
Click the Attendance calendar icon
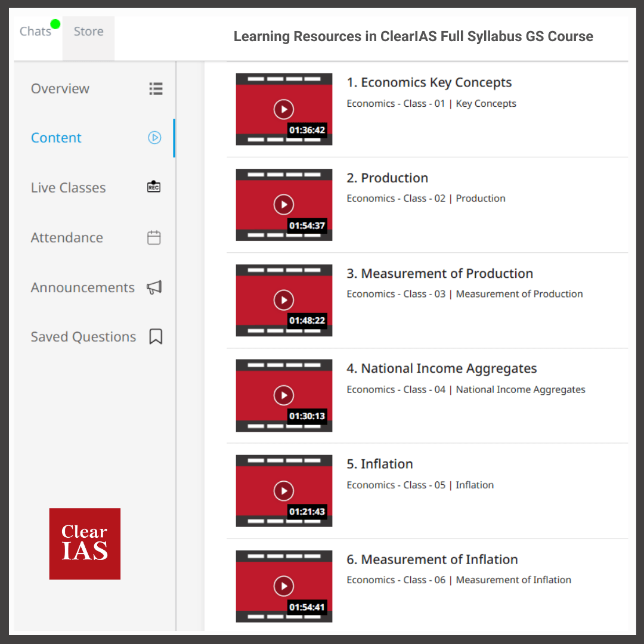click(x=154, y=237)
